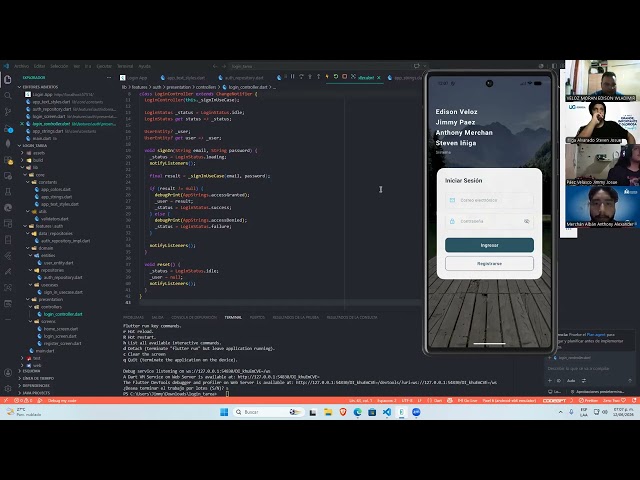640x480 pixels.
Task: Open the Search view in activity bar
Action: (x=8, y=96)
